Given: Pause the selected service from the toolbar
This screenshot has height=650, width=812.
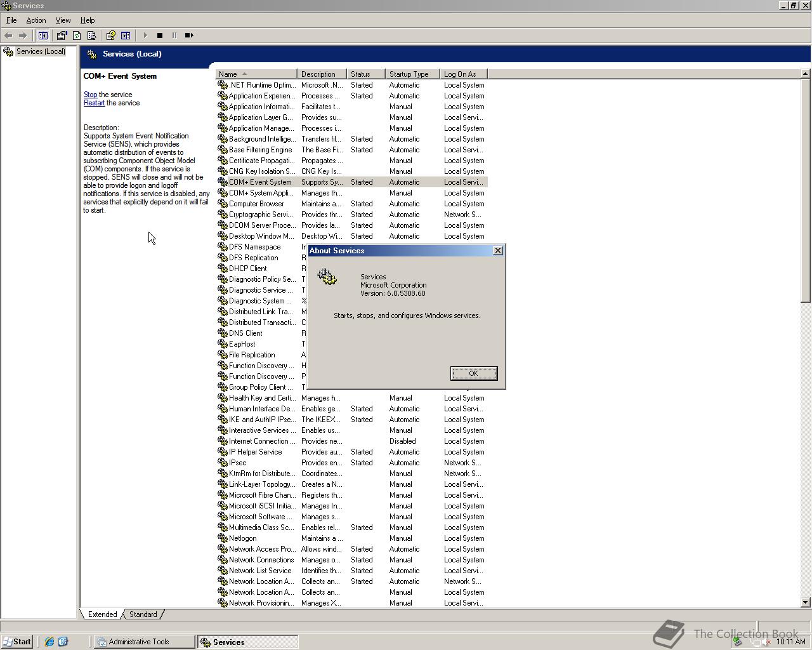Looking at the screenshot, I should click(x=174, y=36).
